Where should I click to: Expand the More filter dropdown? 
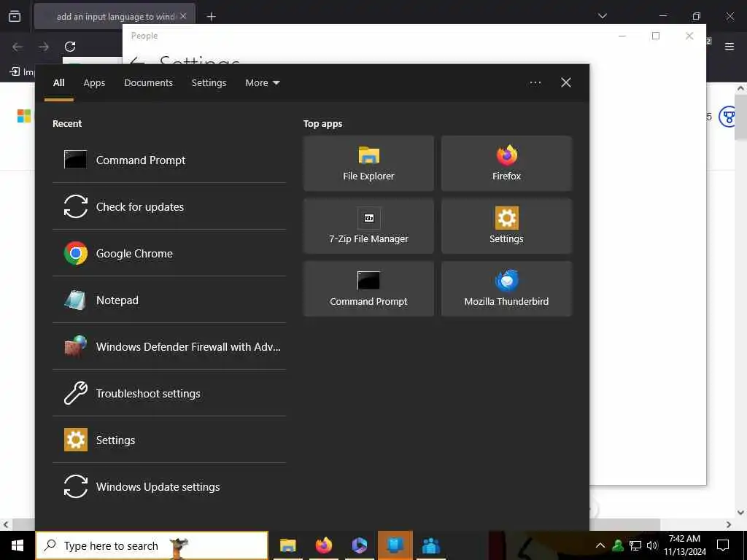[262, 83]
